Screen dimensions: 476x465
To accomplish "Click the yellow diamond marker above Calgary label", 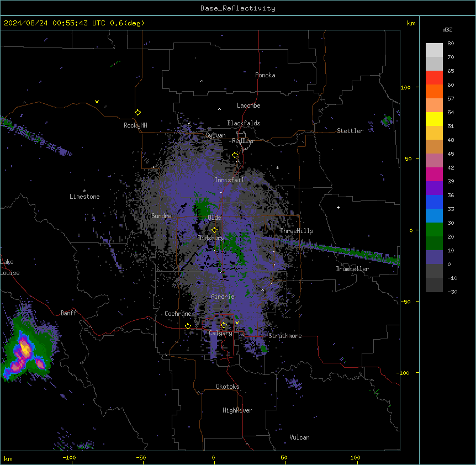I will point(224,325).
